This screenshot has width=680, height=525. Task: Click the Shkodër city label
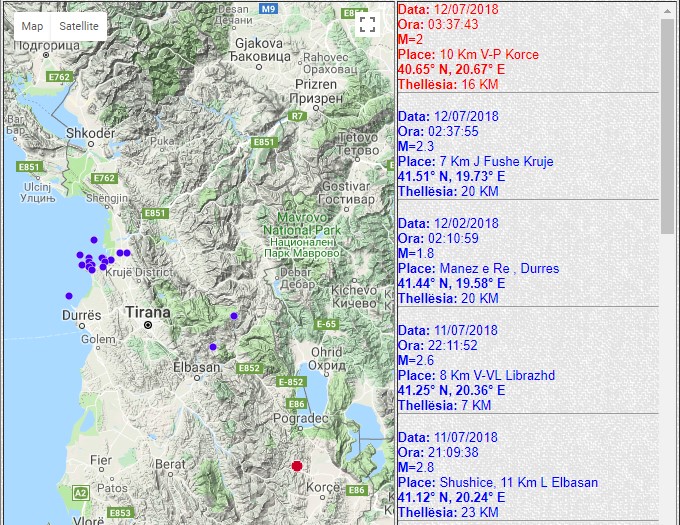click(91, 133)
